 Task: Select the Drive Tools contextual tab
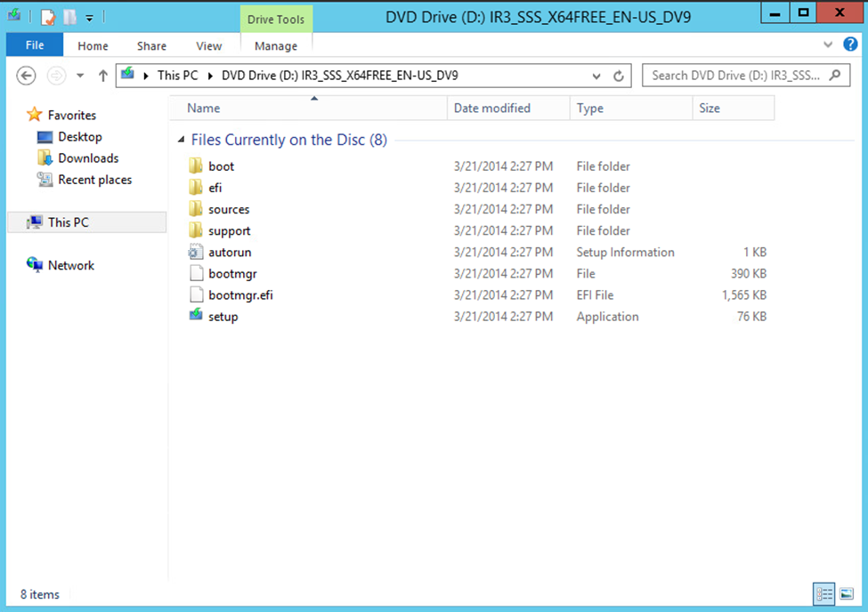click(x=276, y=20)
